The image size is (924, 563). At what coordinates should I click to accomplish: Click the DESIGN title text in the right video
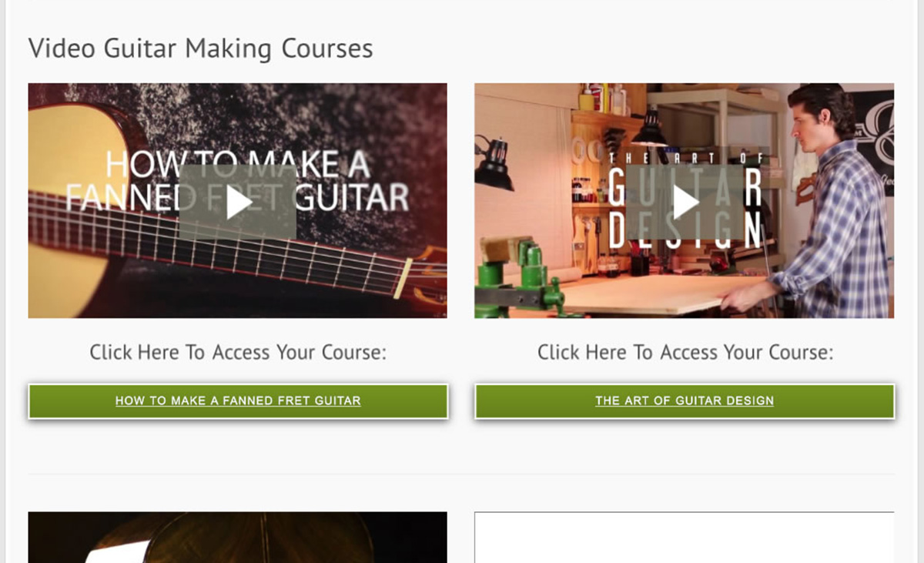(x=685, y=229)
